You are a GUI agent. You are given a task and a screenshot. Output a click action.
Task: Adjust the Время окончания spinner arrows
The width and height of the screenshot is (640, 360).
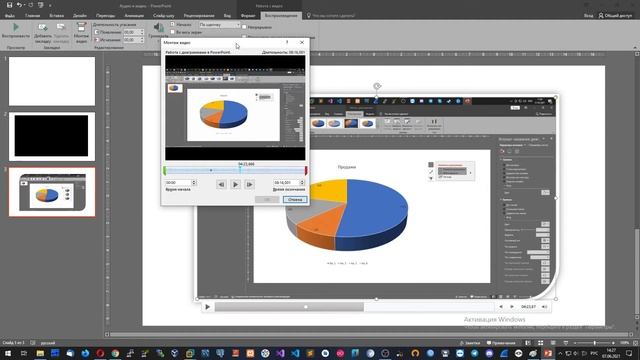(302, 182)
